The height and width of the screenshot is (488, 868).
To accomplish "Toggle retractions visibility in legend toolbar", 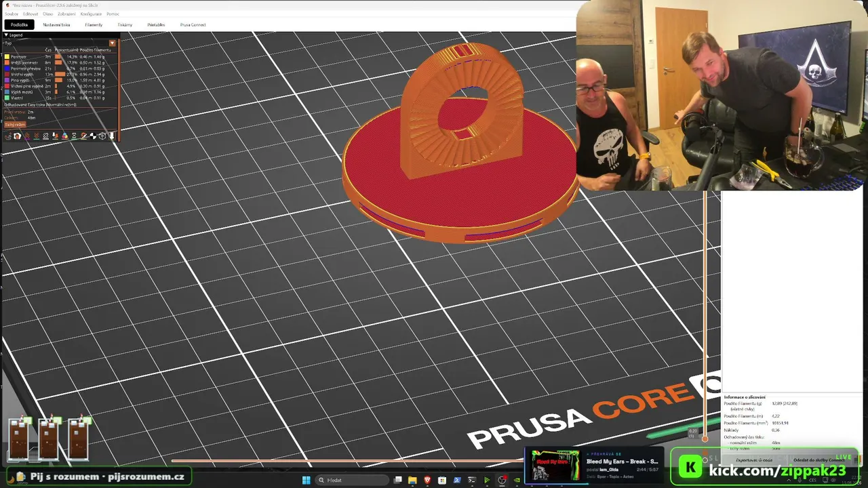I will 26,136.
